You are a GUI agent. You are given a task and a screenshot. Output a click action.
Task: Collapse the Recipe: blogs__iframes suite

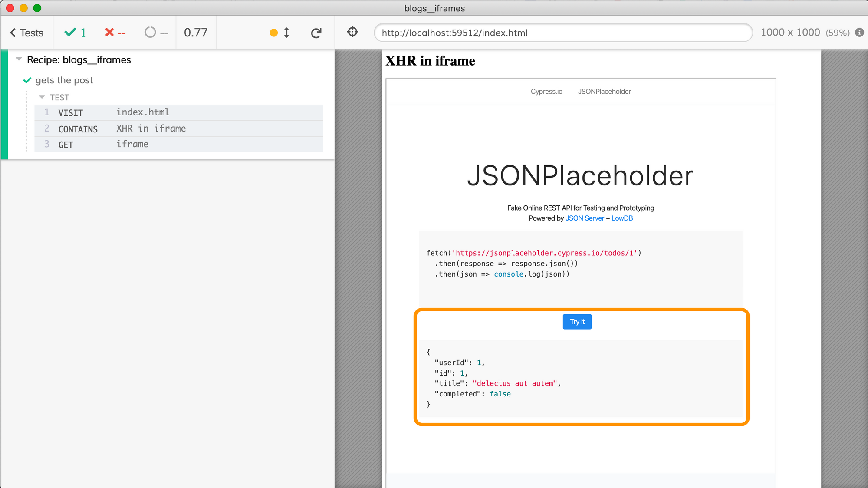pyautogui.click(x=19, y=59)
